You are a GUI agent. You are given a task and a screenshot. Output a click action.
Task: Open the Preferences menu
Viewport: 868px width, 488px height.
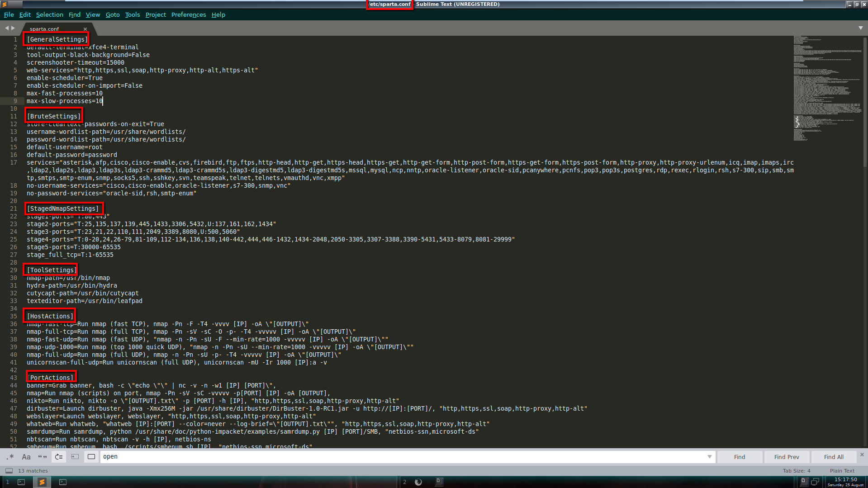188,15
